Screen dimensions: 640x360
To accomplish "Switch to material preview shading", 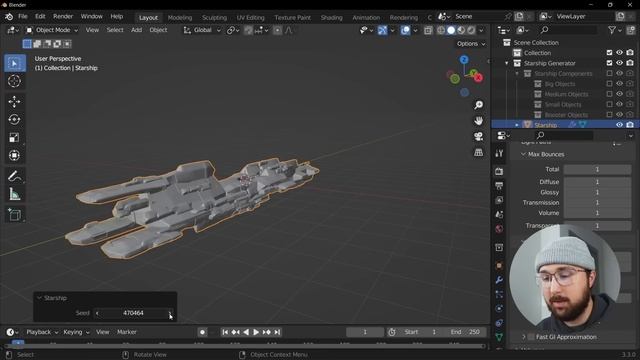I will pos(461,30).
